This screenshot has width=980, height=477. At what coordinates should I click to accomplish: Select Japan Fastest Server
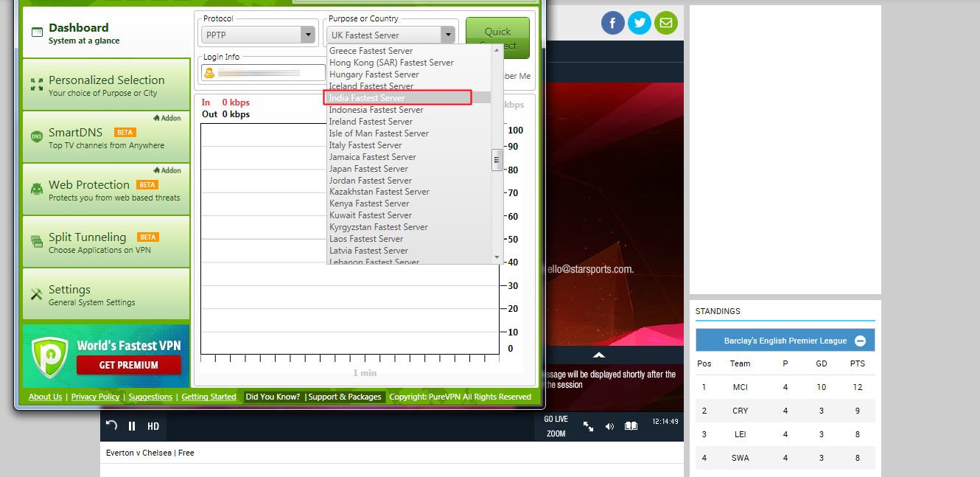pyautogui.click(x=409, y=169)
